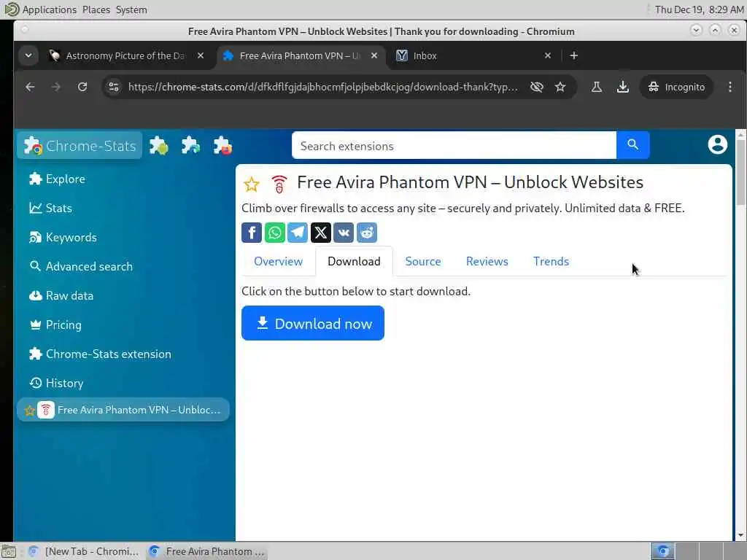The image size is (747, 560).
Task: Switch to the Inbox tab
Action: tap(472, 55)
